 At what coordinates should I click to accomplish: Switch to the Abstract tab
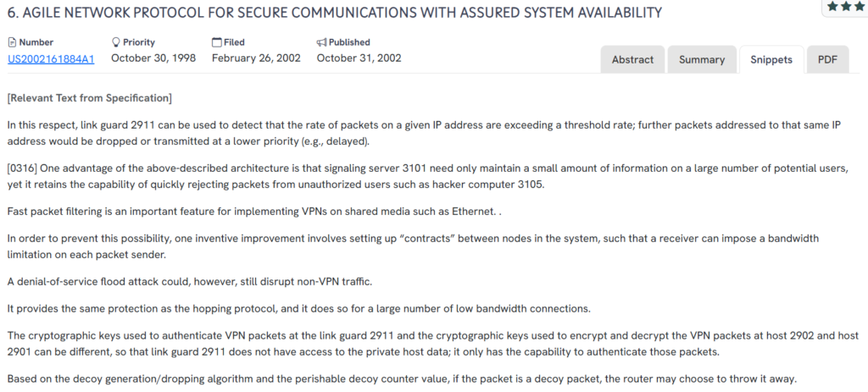click(x=632, y=59)
